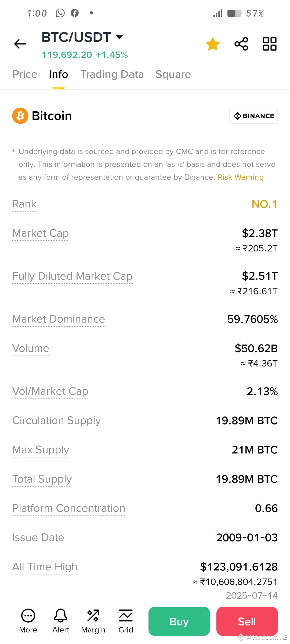Switch to the Trading Data tab
The image size is (290, 644).
112,74
